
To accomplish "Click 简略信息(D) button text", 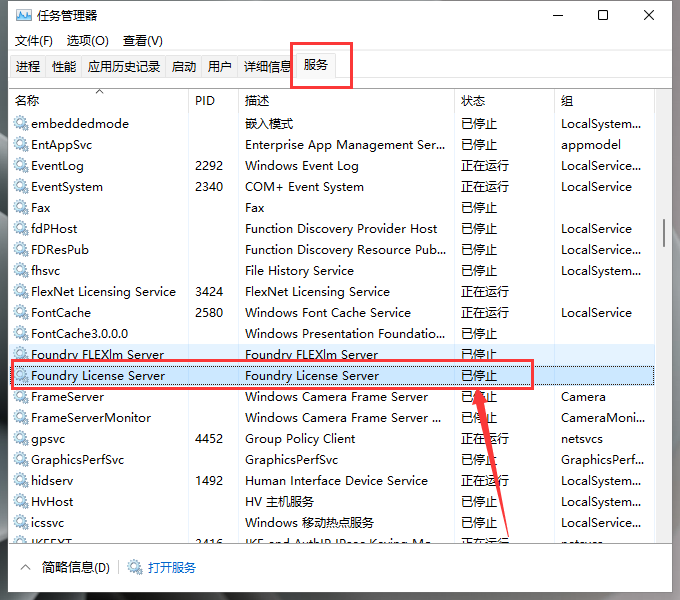I will [x=75, y=567].
